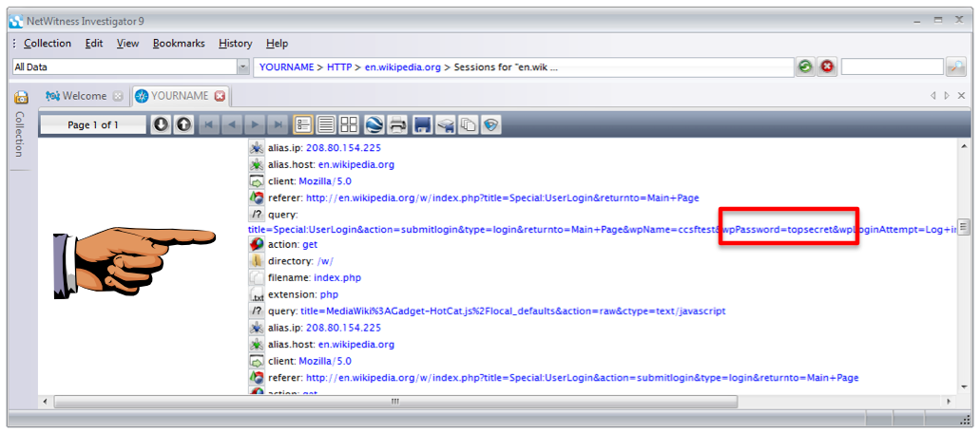
Task: Switch to plain lines list view icon
Action: (x=326, y=125)
